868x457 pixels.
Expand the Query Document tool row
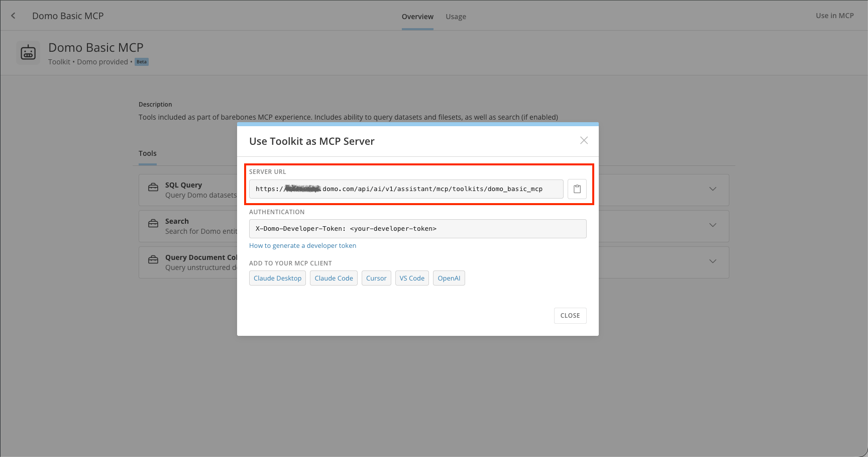pyautogui.click(x=712, y=261)
